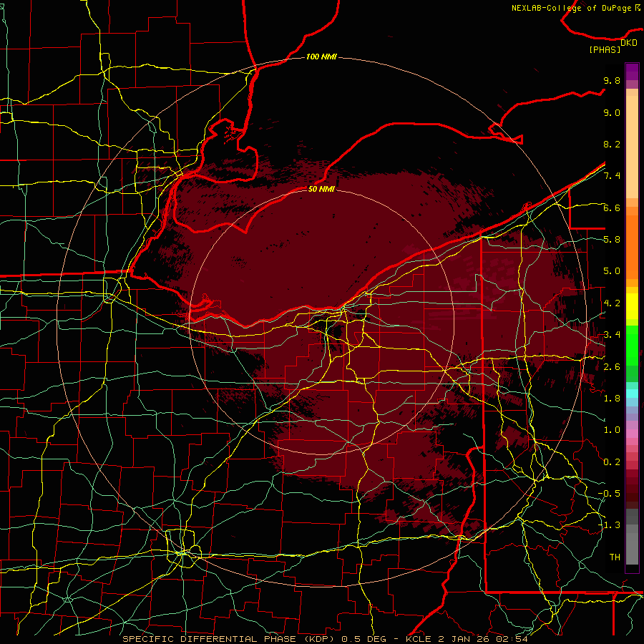Click the 1.0 scale value

tap(612, 430)
